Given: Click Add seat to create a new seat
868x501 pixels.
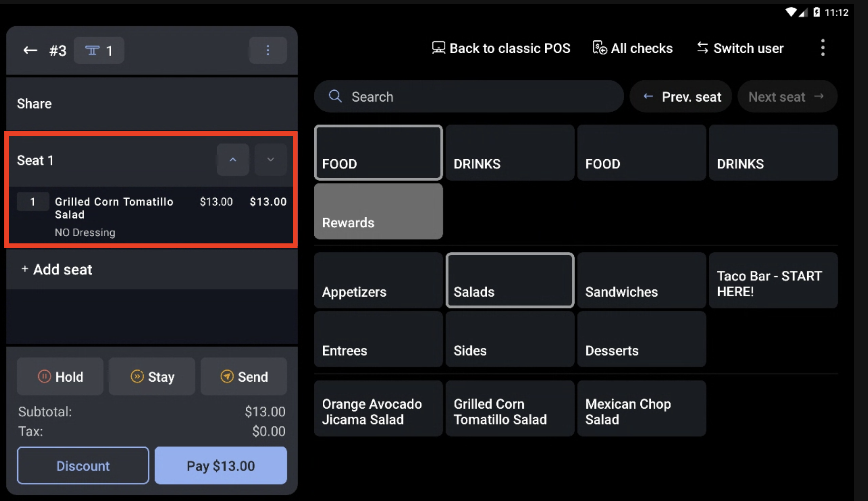Looking at the screenshot, I should tap(56, 270).
